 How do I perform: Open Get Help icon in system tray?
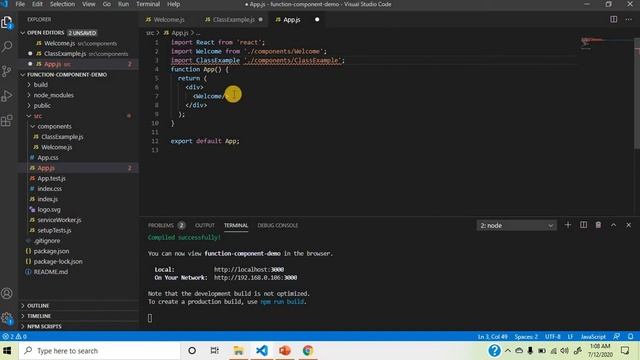point(494,351)
